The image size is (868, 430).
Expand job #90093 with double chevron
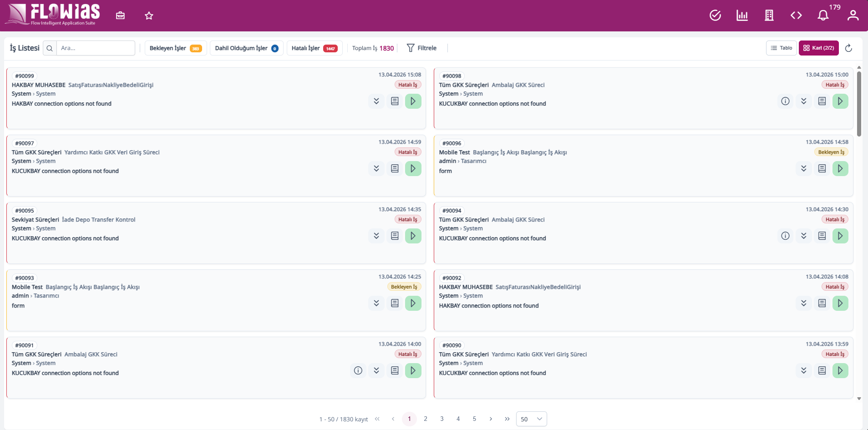(376, 303)
